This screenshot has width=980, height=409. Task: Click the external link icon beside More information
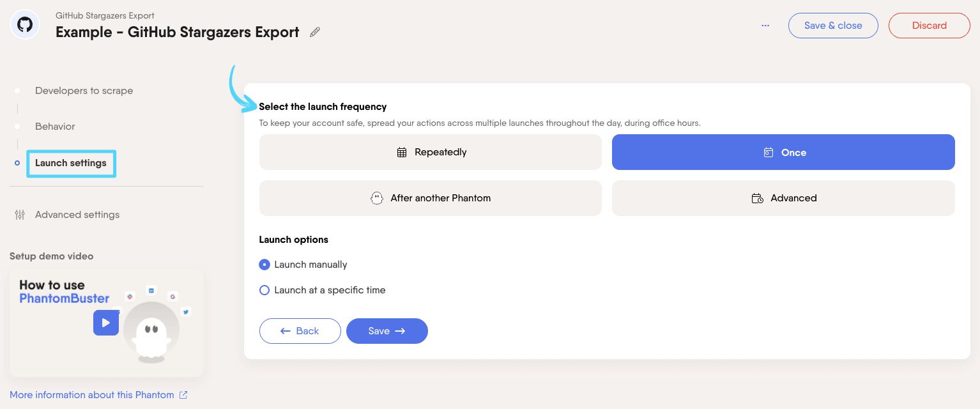click(183, 394)
